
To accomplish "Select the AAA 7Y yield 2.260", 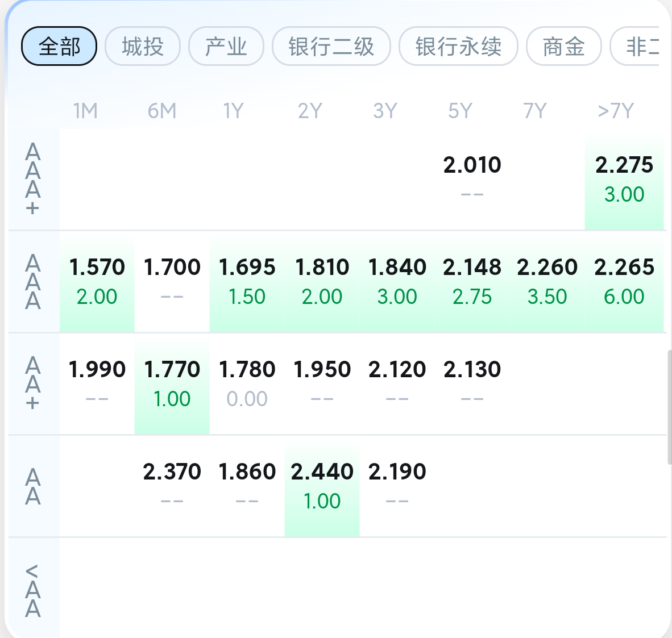I will click(547, 281).
